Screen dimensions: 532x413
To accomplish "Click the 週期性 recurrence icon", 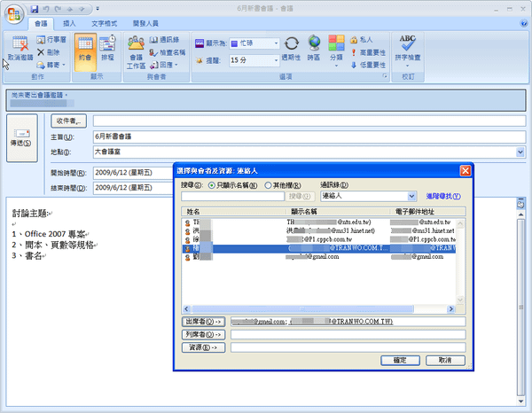I will [291, 48].
